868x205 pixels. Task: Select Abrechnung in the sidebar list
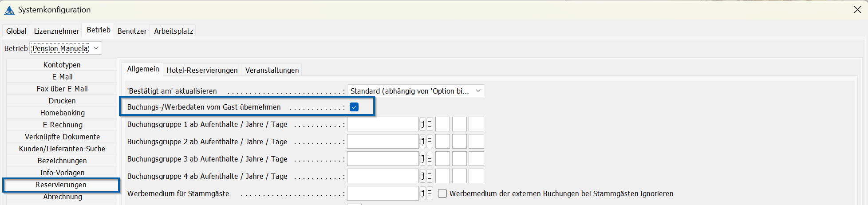[x=62, y=197]
